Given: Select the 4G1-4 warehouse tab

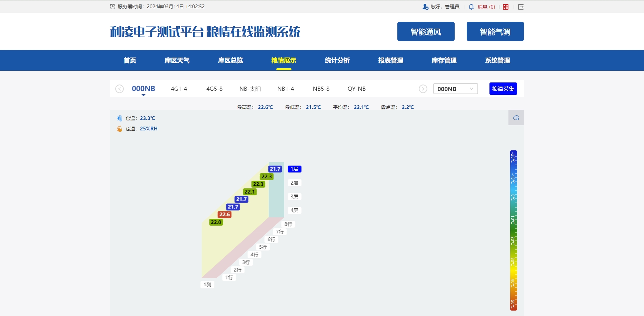Looking at the screenshot, I should click(179, 89).
